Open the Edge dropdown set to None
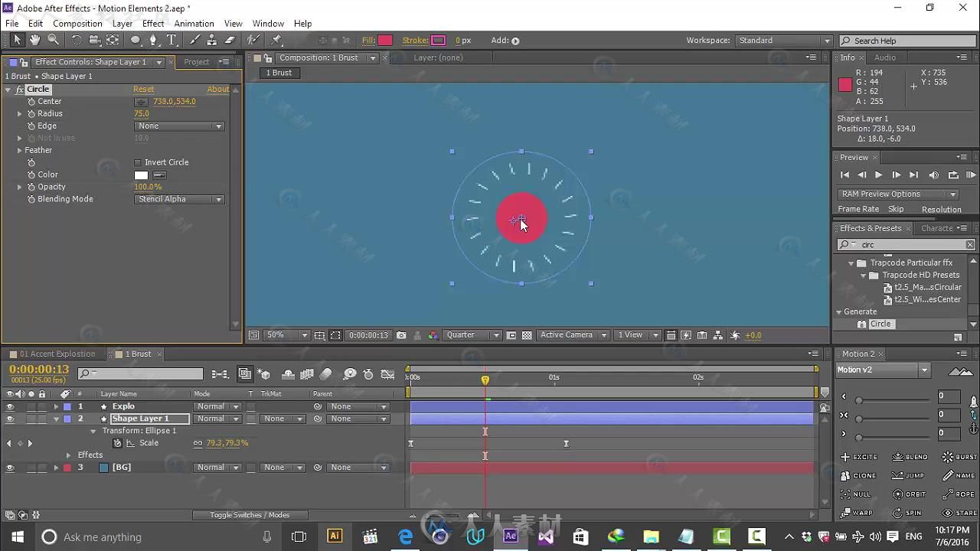 click(x=179, y=126)
